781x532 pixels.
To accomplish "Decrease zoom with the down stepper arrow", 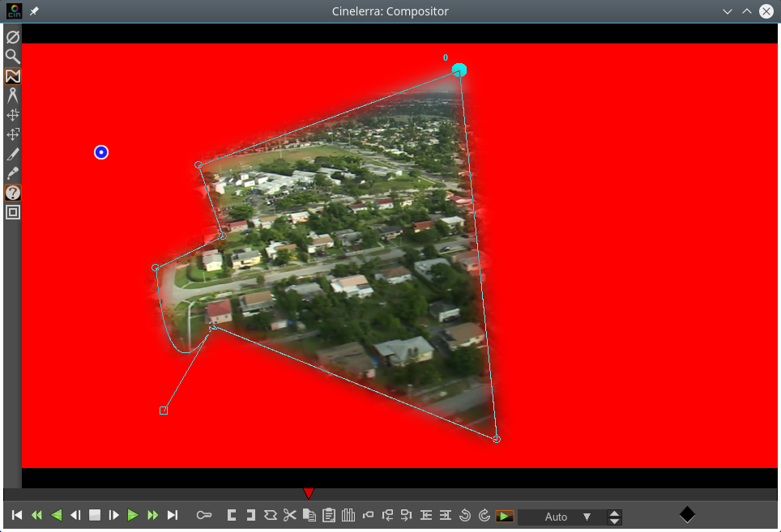I will [x=615, y=521].
